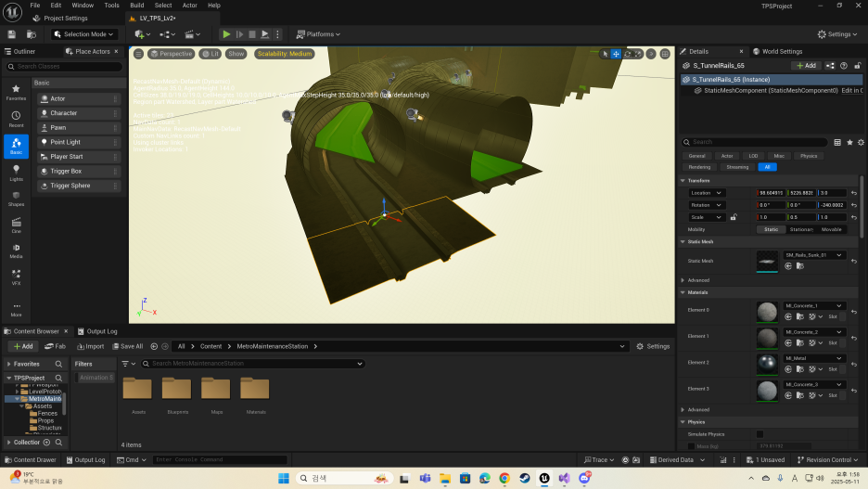Set Mobility to Stationary
The image size is (868, 489).
801,229
